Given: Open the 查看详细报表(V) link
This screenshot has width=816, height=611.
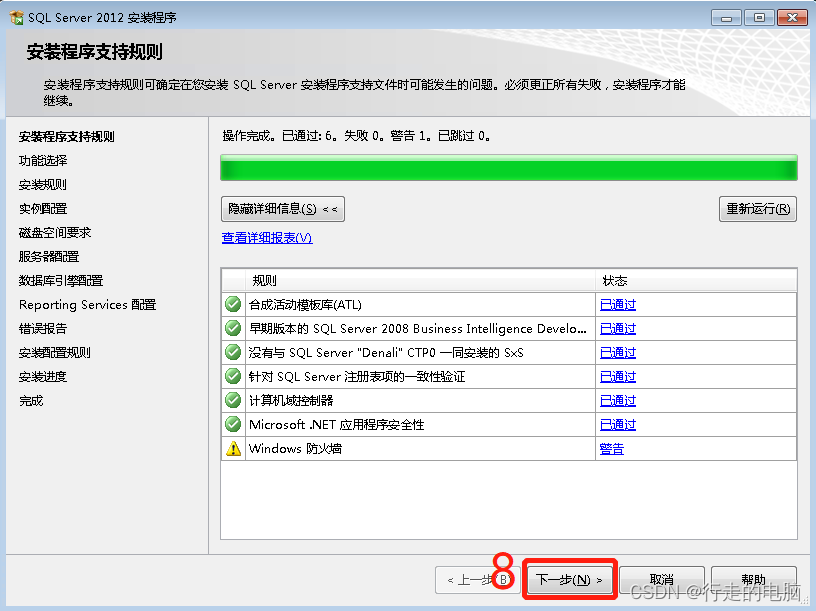Looking at the screenshot, I should [x=267, y=238].
